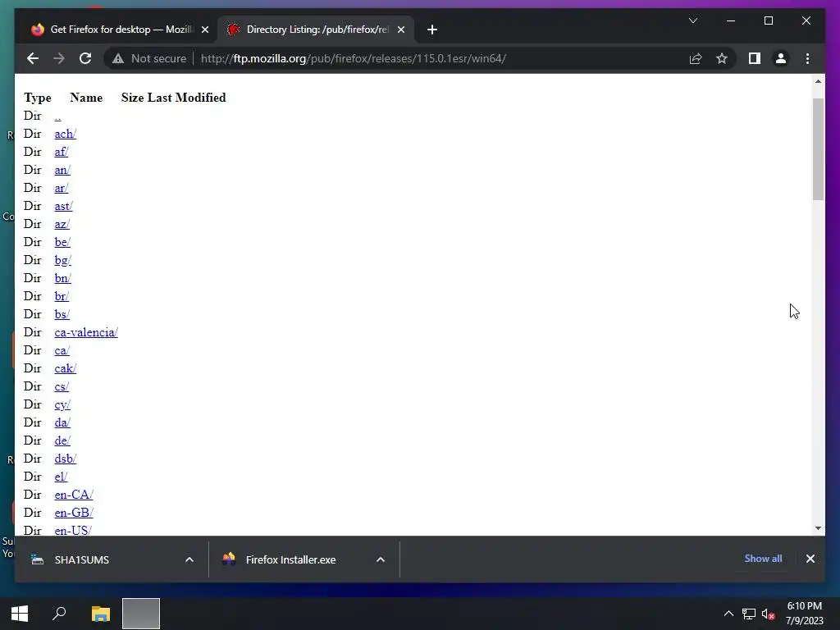The image size is (840, 630).
Task: Click the address bar URL
Action: click(354, 58)
